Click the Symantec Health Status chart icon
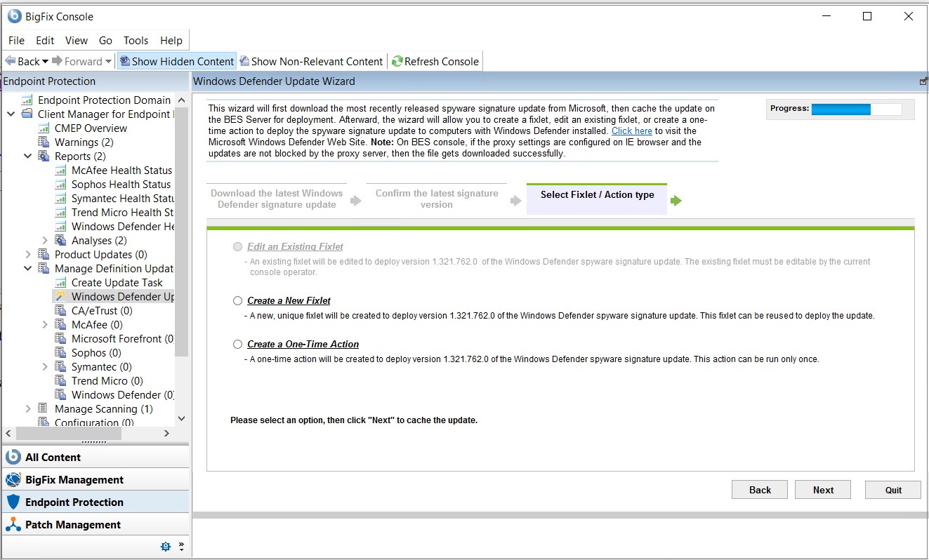The height and width of the screenshot is (560, 929). point(60,199)
